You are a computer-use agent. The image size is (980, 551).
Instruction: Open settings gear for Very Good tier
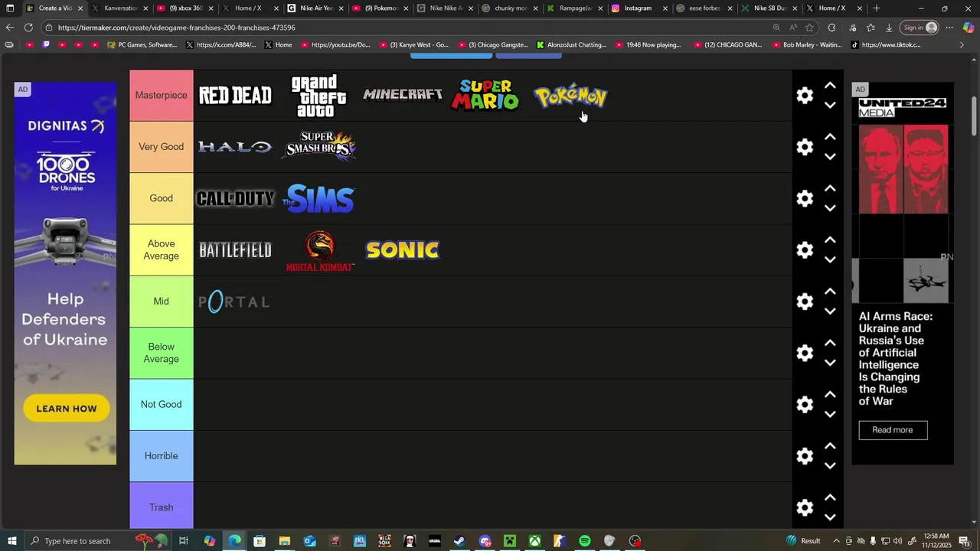pos(805,147)
